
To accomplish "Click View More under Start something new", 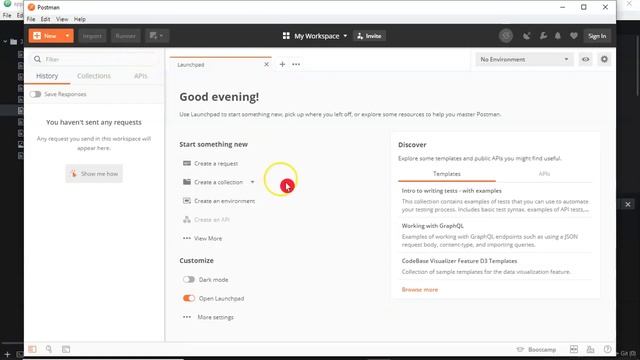I will [208, 238].
